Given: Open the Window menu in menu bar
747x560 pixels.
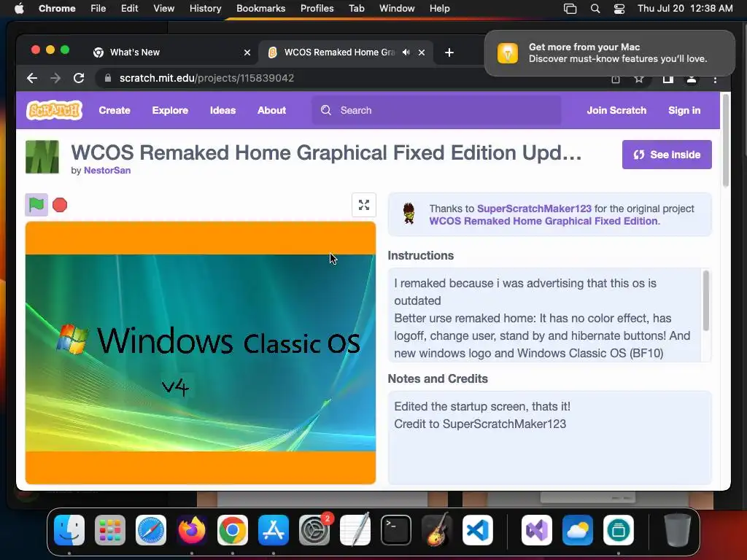Looking at the screenshot, I should pos(397,9).
